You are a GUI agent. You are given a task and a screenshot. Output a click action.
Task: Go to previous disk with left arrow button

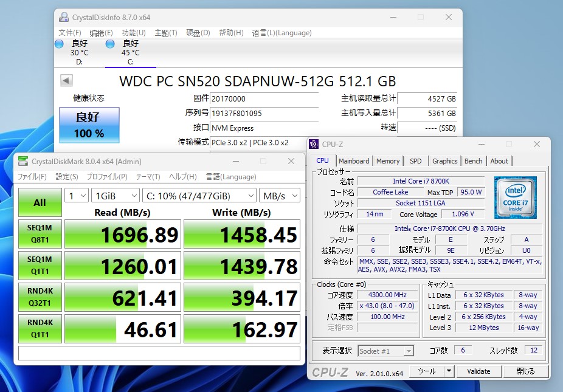pyautogui.click(x=66, y=80)
